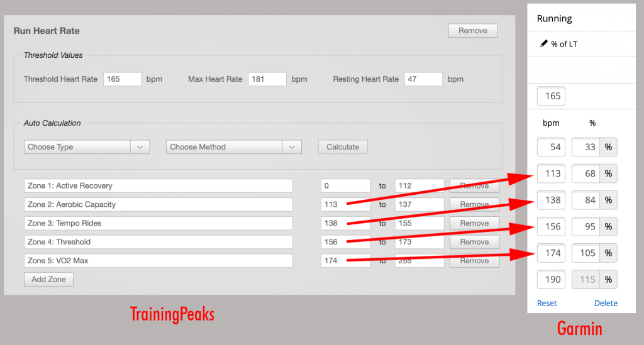644x345 pixels.
Task: Click the Calculate button
Action: (343, 147)
